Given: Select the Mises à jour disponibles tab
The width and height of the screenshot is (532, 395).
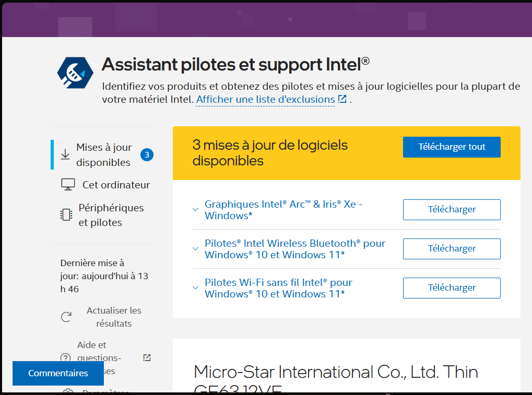Looking at the screenshot, I should [x=104, y=154].
